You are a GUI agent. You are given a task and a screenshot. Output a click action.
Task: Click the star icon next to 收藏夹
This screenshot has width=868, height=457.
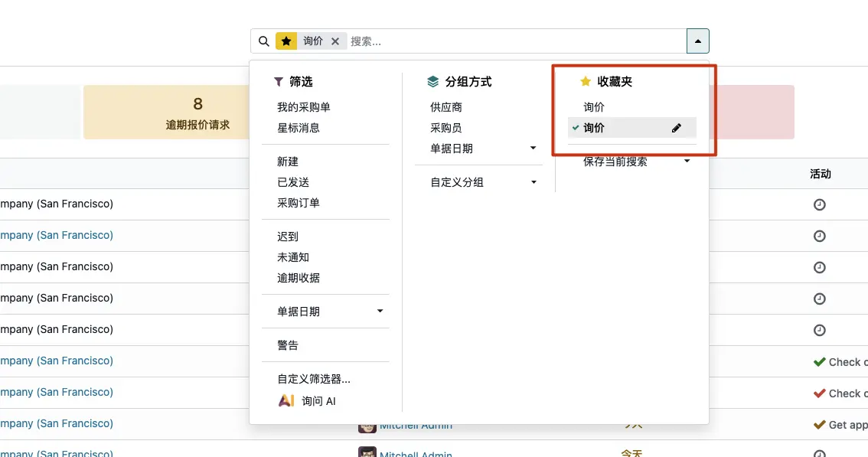tap(585, 80)
